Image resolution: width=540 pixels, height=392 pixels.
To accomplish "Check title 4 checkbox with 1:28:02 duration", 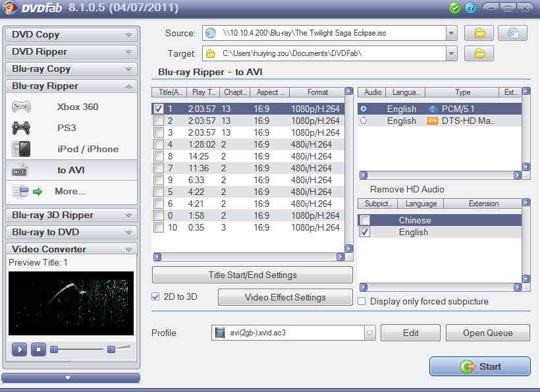I will [159, 144].
